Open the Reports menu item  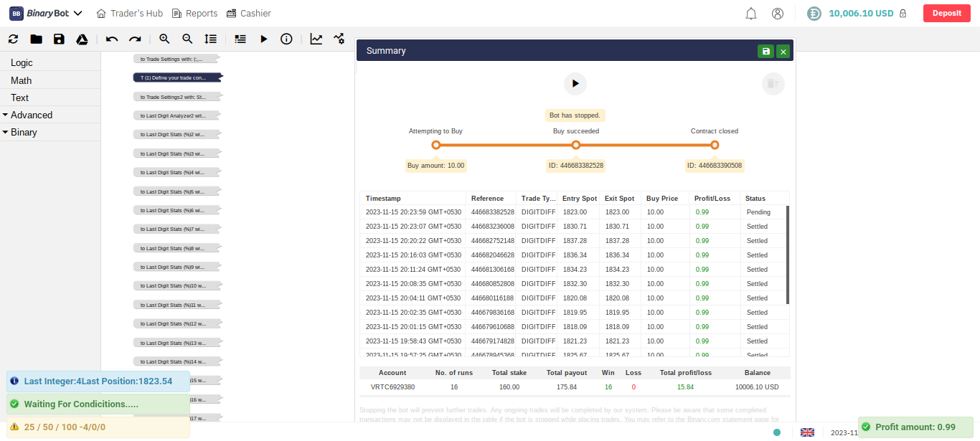(x=194, y=14)
